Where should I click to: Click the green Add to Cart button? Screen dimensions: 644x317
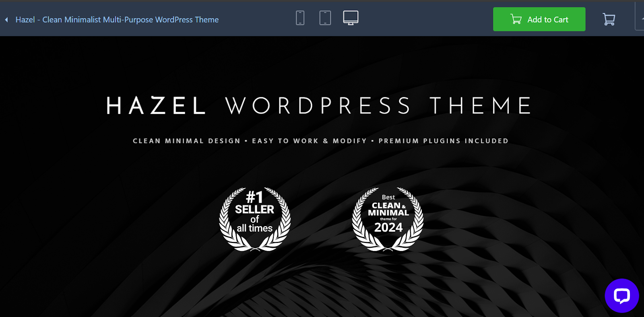click(539, 19)
